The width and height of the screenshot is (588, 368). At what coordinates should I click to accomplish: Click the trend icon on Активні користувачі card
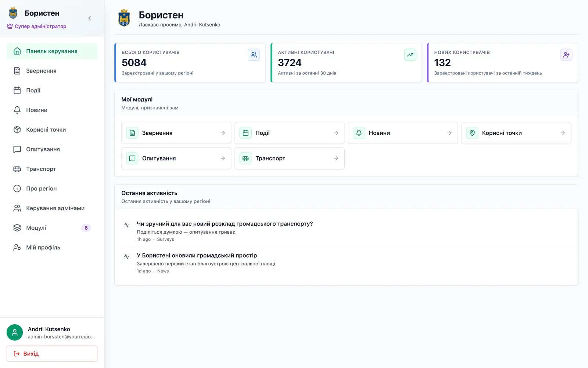click(x=410, y=55)
